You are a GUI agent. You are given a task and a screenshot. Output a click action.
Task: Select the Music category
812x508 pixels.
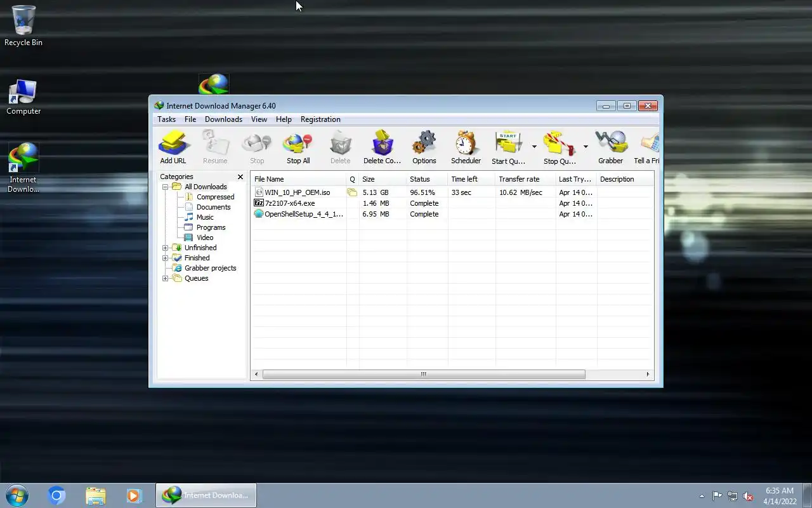(x=205, y=217)
